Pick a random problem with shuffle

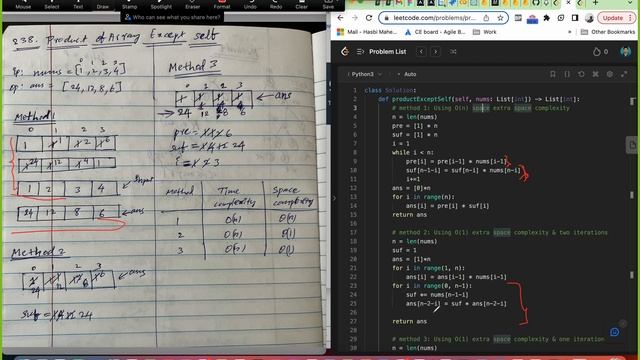tap(453, 51)
